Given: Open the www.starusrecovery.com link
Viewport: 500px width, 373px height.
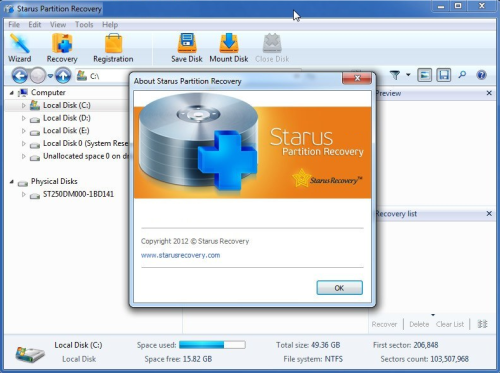Looking at the screenshot, I should [180, 255].
